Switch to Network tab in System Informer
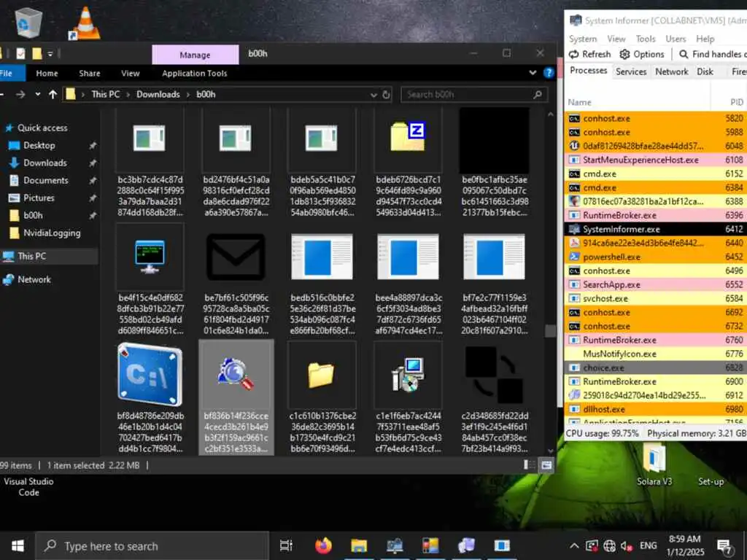The image size is (747, 560). (671, 71)
